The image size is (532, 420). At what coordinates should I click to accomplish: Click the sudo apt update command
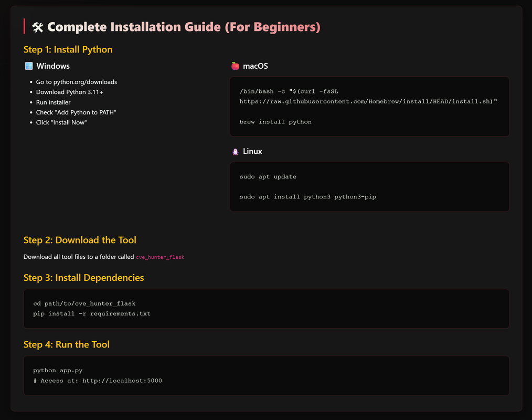coord(268,176)
